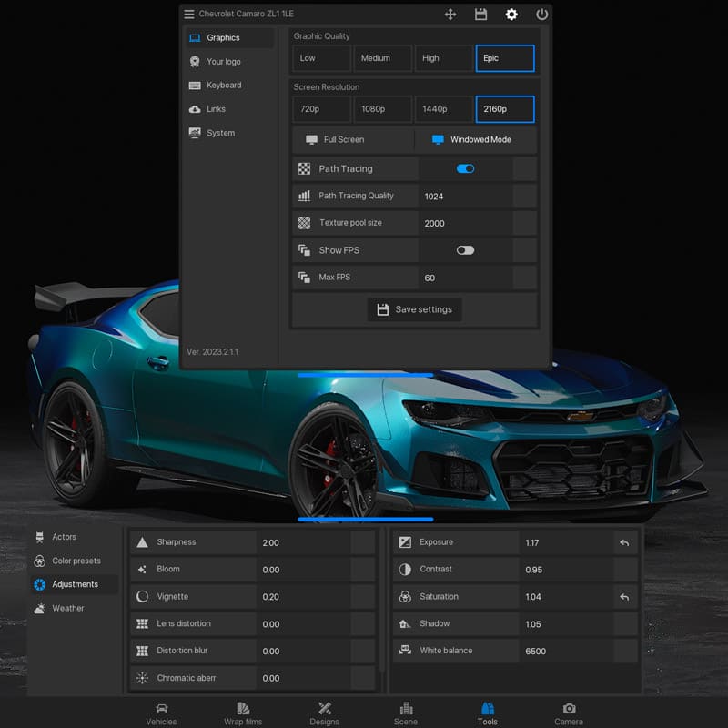
Task: Reset Saturation with undo arrow
Action: point(624,597)
